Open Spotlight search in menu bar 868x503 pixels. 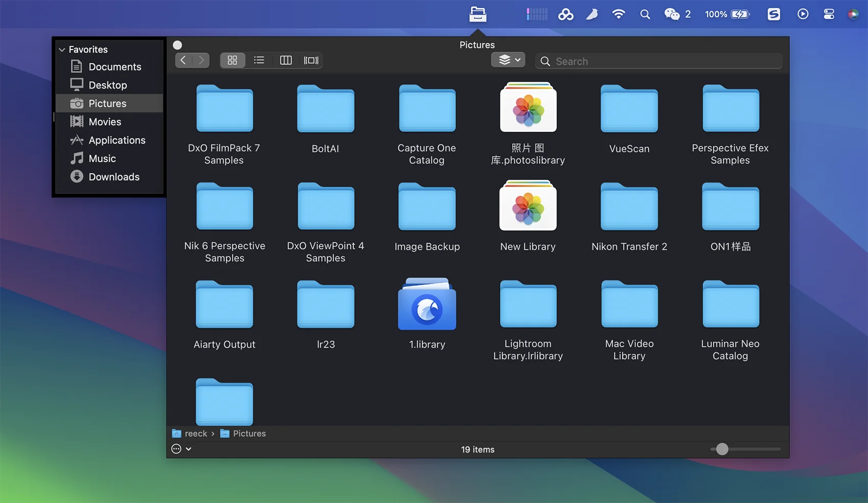point(645,14)
